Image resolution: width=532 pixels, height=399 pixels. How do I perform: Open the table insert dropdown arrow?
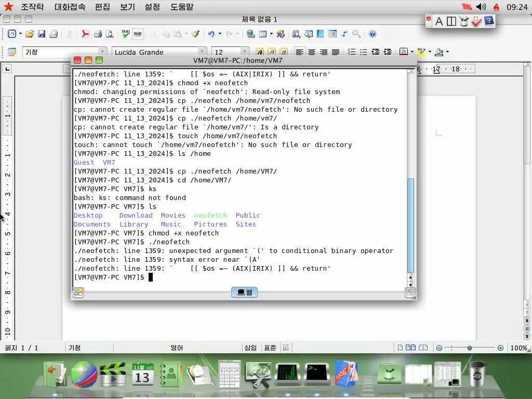point(271,34)
